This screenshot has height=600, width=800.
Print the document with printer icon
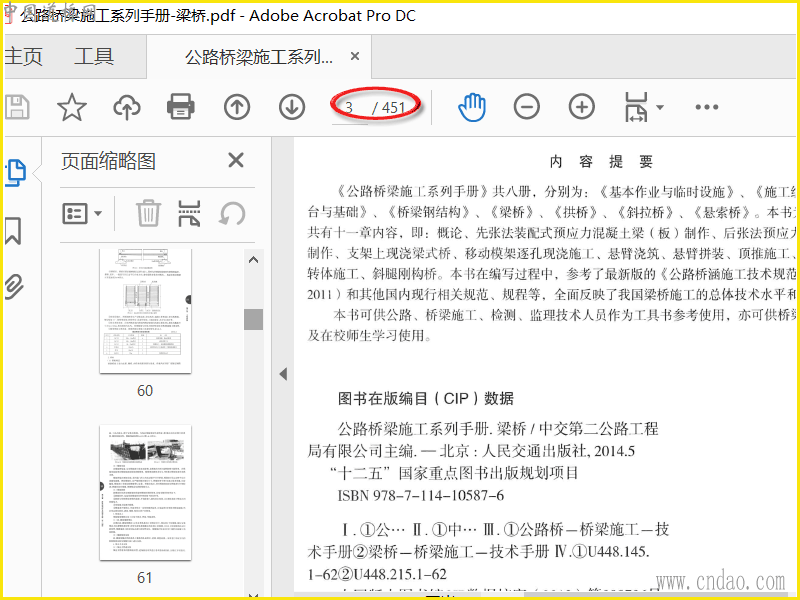click(181, 107)
